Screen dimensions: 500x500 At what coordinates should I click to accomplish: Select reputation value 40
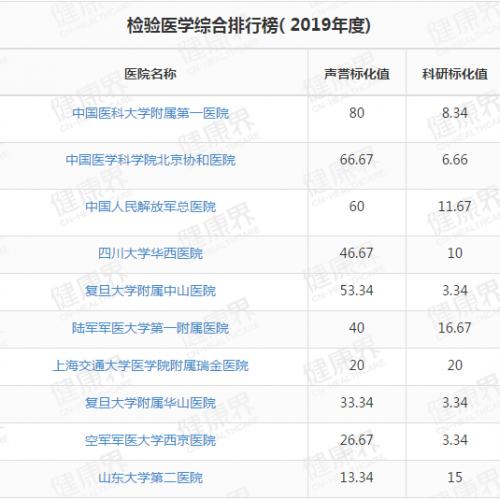[x=357, y=328]
